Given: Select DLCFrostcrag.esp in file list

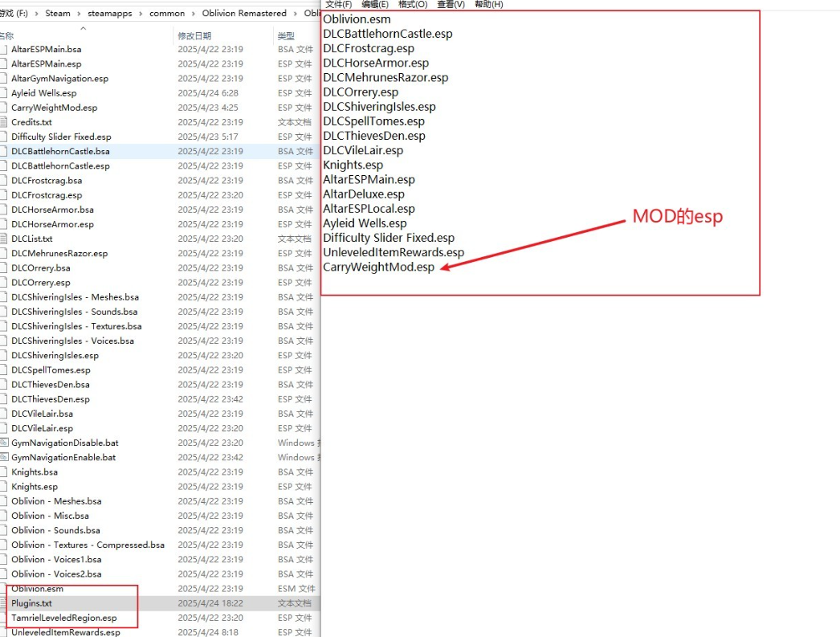Looking at the screenshot, I should tap(47, 195).
